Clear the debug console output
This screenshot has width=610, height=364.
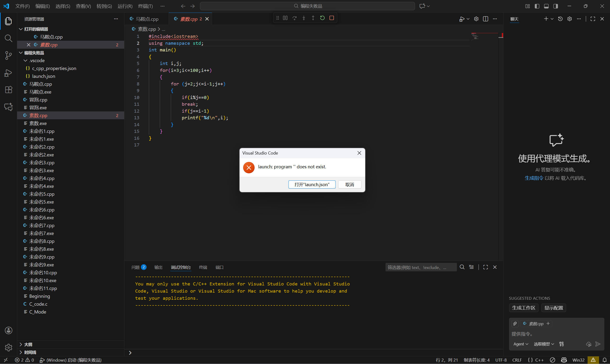(x=471, y=267)
